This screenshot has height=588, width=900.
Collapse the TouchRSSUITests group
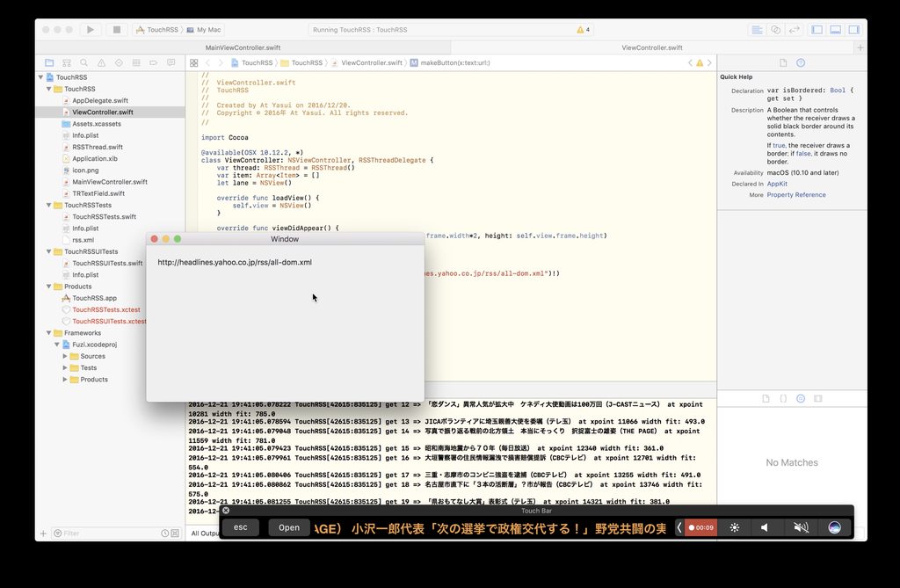point(49,251)
